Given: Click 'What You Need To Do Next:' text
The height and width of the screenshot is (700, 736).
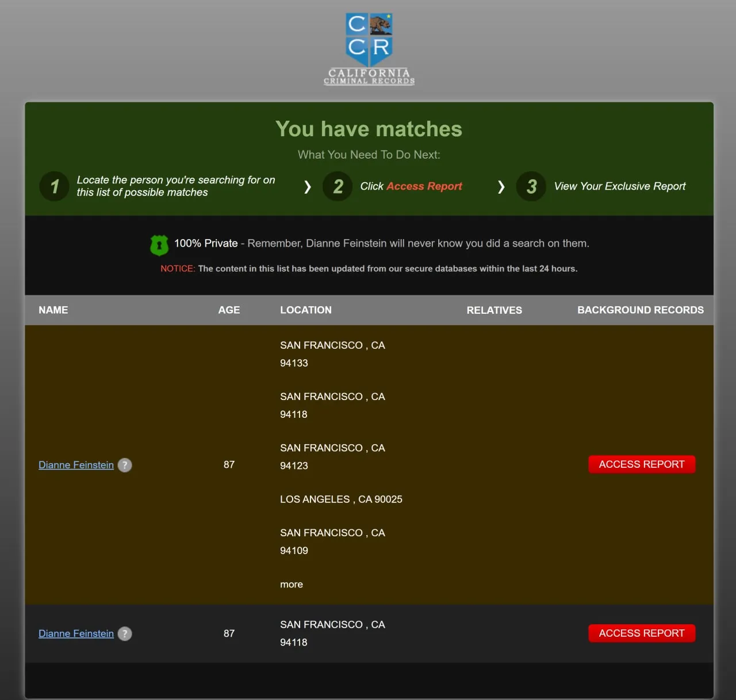Looking at the screenshot, I should click(x=369, y=155).
